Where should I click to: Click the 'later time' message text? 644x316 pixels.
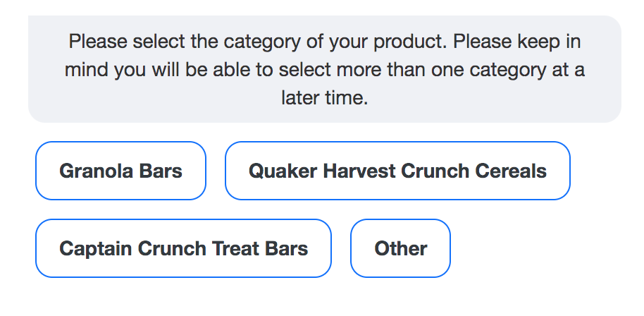(324, 98)
